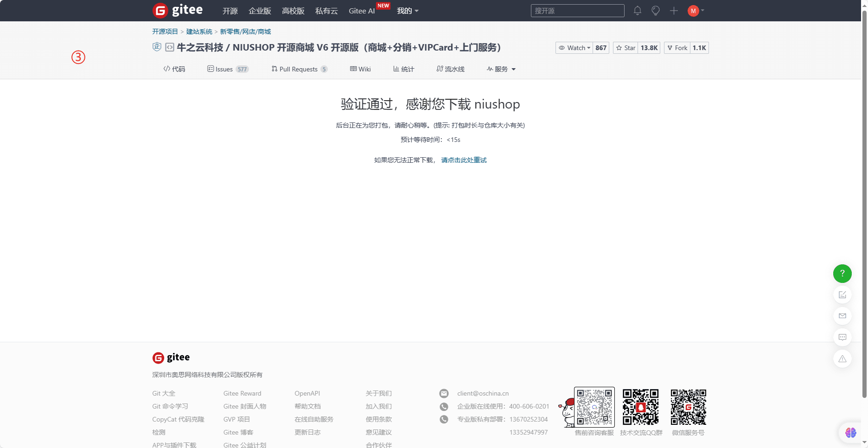Click the 售前咨询客服 QR code image
868x448 pixels.
[x=594, y=407]
